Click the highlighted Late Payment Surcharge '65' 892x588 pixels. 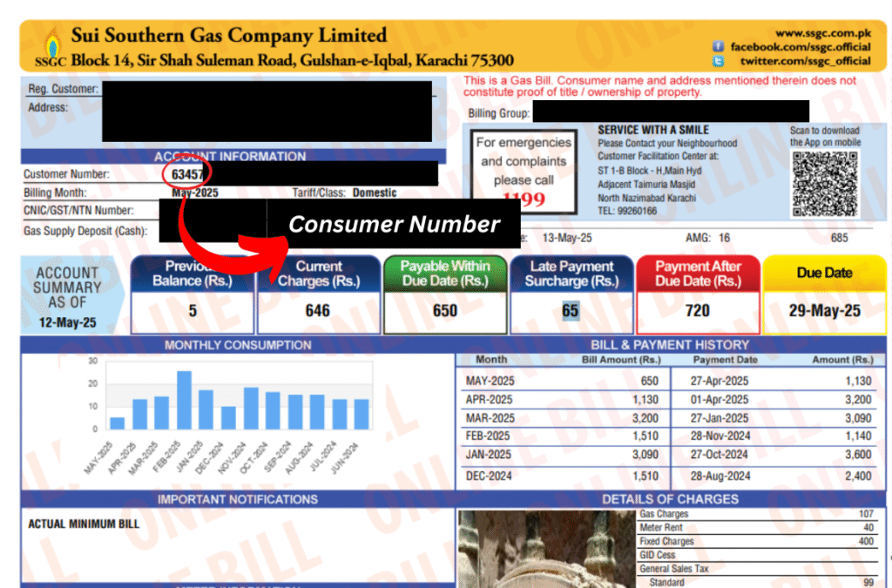click(570, 311)
